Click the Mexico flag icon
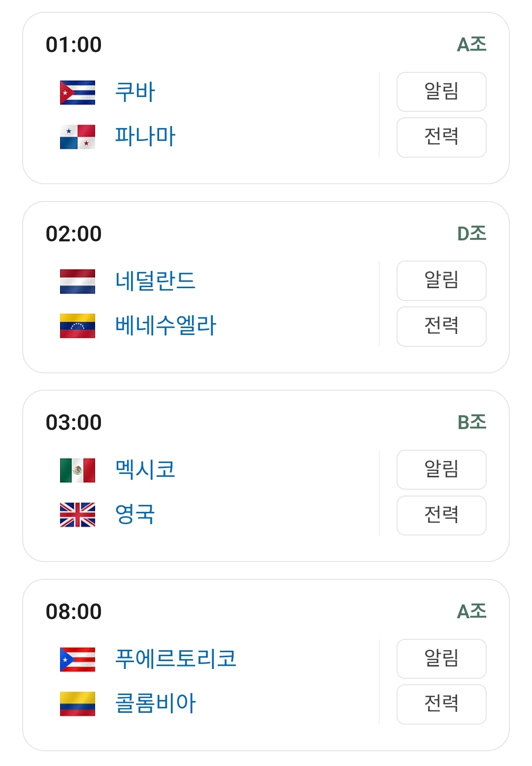This screenshot has width=532, height=766. point(77,470)
